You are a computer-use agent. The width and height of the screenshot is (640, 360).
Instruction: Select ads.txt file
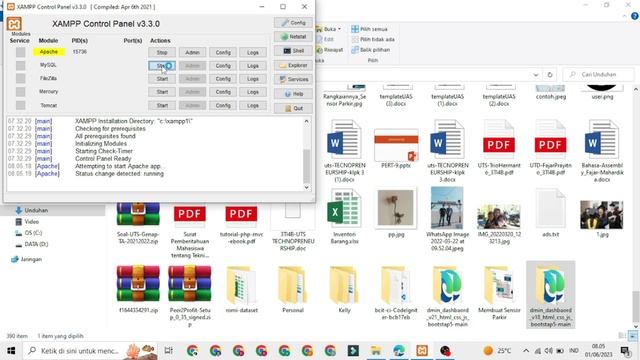click(550, 213)
